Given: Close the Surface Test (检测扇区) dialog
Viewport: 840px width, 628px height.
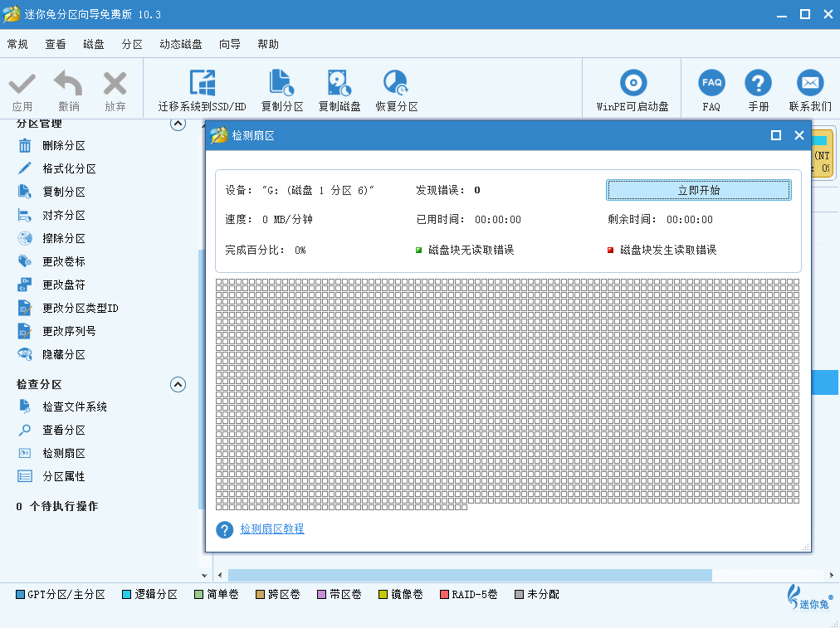Looking at the screenshot, I should tap(799, 135).
